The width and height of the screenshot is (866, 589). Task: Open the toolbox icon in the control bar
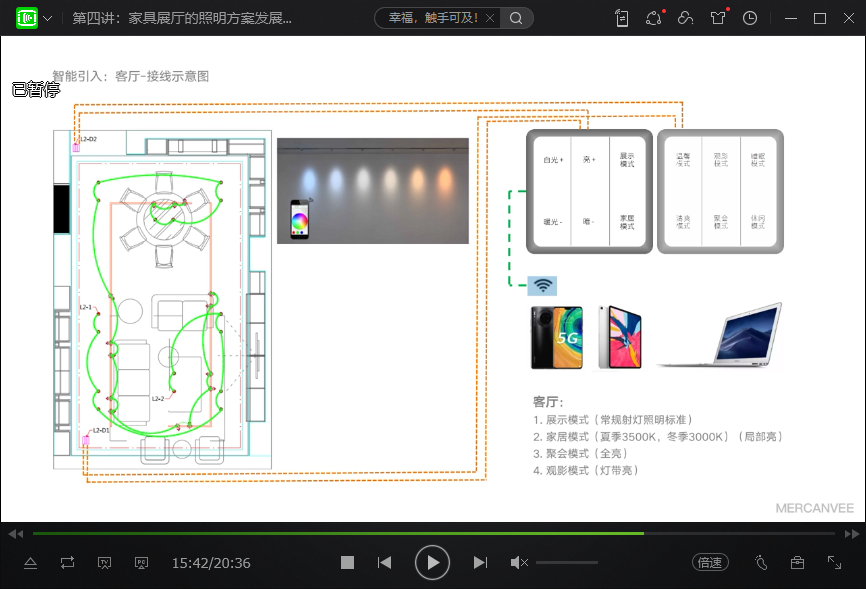pyautogui.click(x=797, y=563)
